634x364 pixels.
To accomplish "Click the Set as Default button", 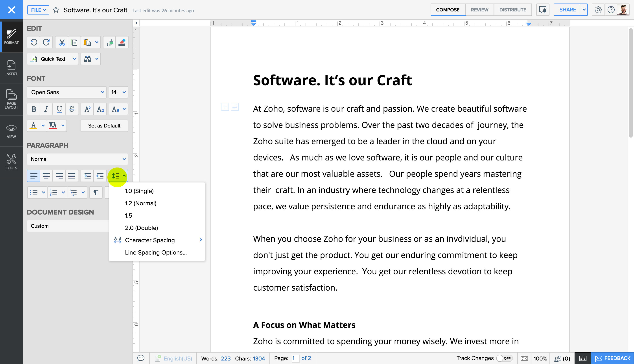I will [104, 126].
